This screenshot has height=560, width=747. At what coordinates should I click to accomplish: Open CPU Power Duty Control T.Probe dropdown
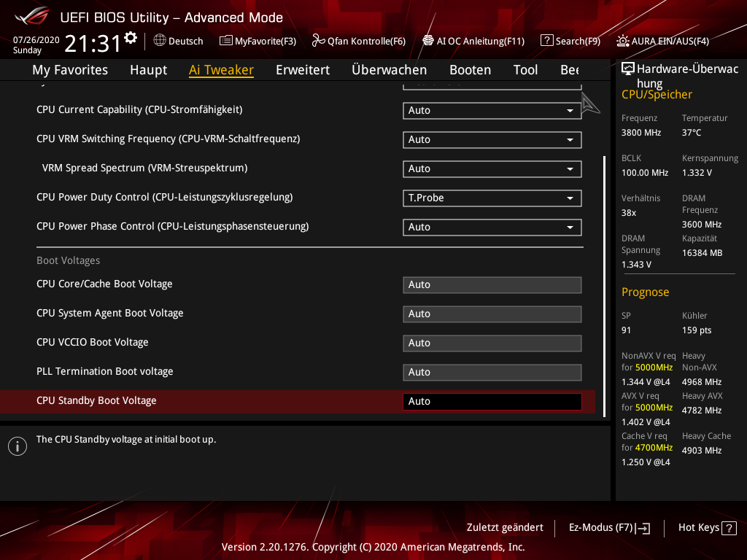coord(492,198)
